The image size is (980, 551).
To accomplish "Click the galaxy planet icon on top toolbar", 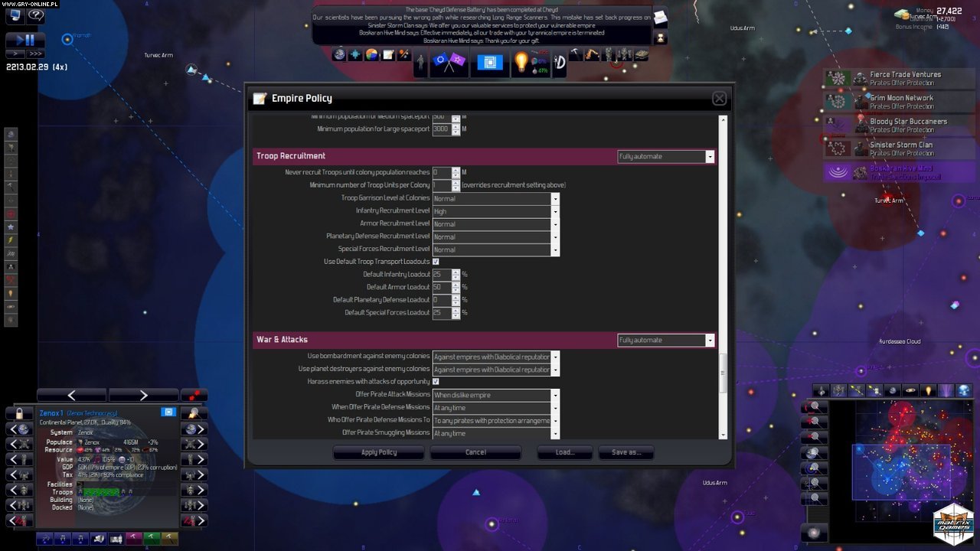I will click(x=338, y=56).
